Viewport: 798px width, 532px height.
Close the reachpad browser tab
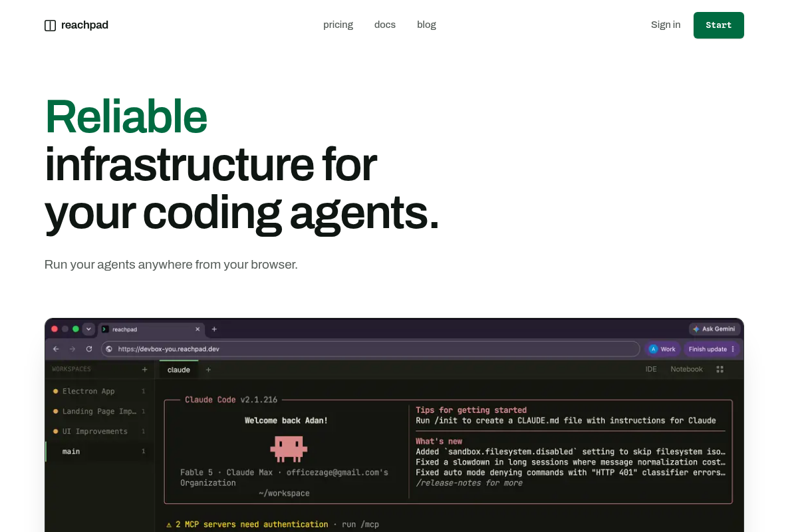click(198, 329)
